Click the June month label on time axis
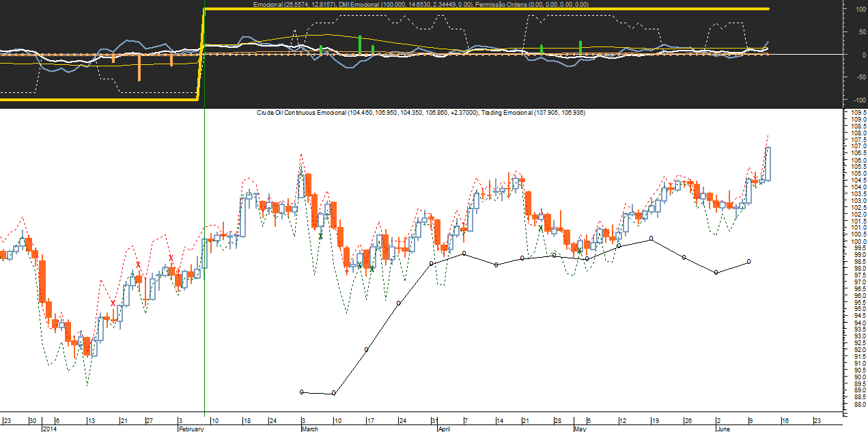The image size is (868, 432). (x=724, y=429)
